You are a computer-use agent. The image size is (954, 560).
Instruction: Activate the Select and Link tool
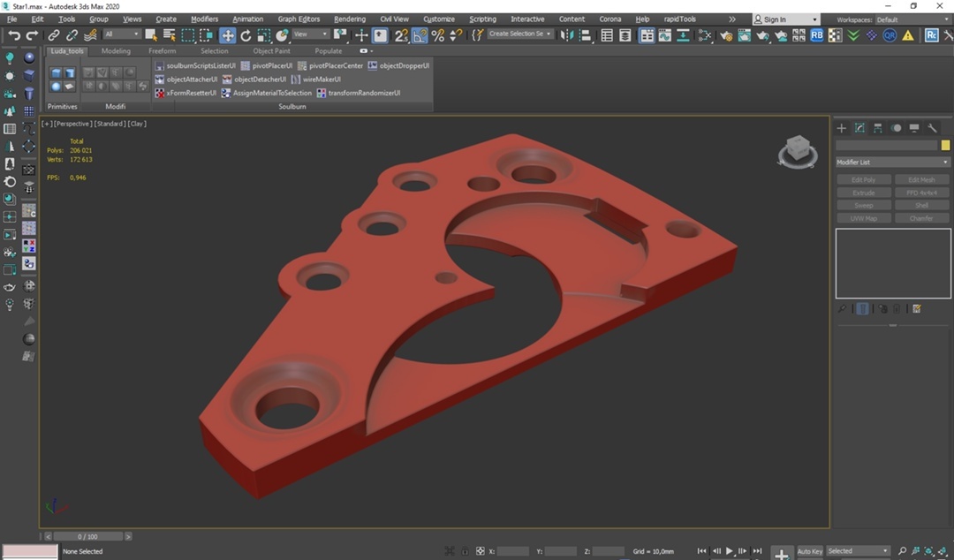pyautogui.click(x=54, y=35)
